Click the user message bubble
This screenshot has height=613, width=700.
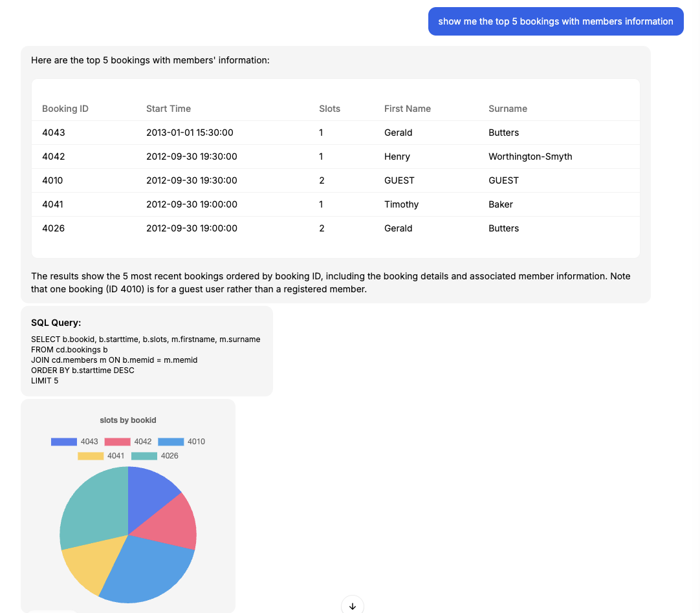point(555,21)
